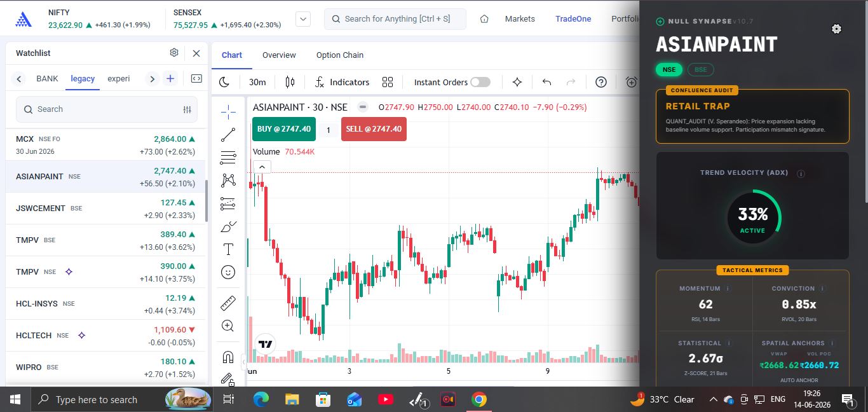Open the 30m timeframe dropdown

tap(257, 82)
